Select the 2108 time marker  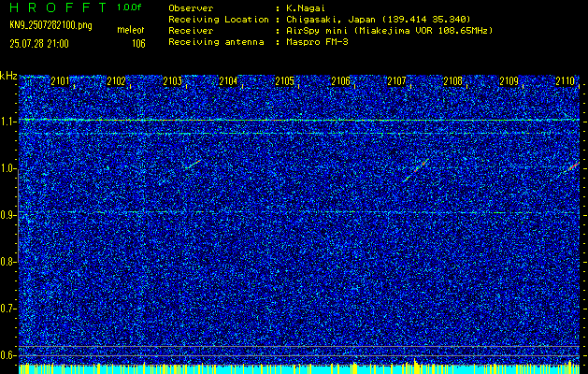pos(453,81)
